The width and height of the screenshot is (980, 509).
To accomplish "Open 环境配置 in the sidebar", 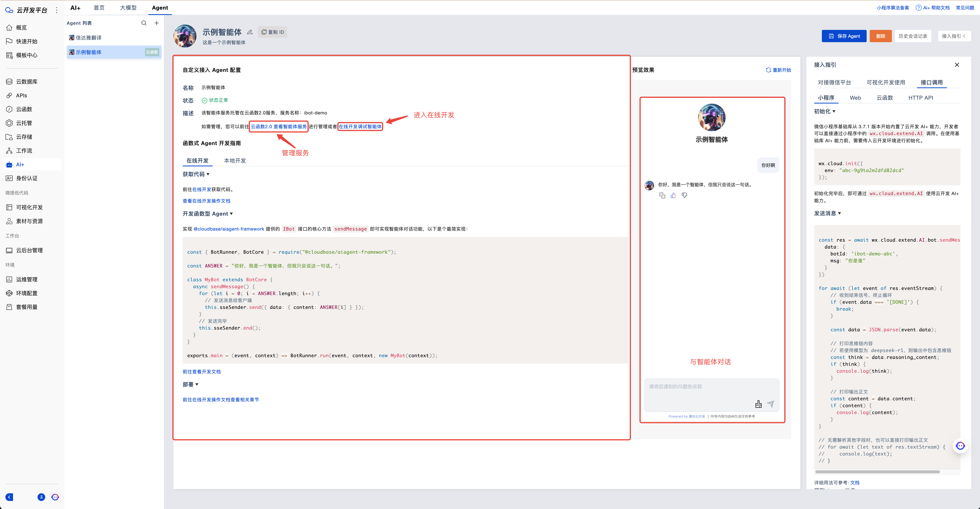I will tap(27, 293).
